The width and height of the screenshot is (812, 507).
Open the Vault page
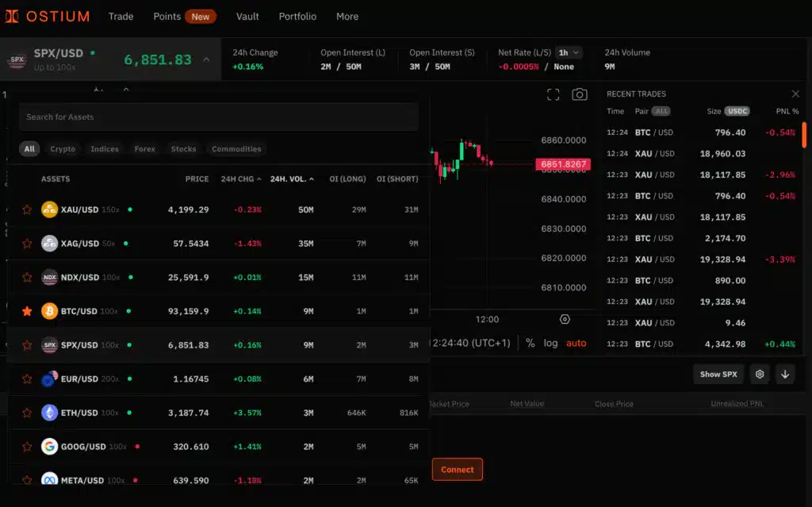pyautogui.click(x=247, y=16)
